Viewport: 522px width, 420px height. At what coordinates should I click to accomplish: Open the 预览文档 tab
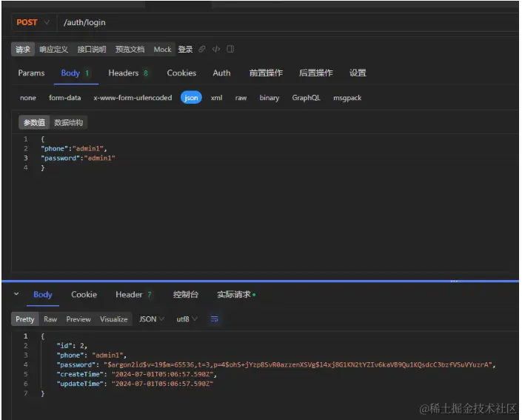130,50
